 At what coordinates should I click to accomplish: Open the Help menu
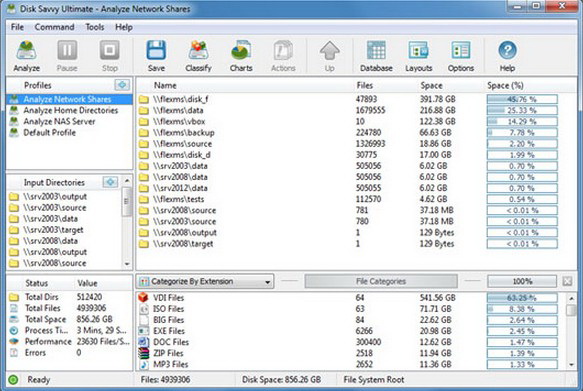tap(124, 27)
